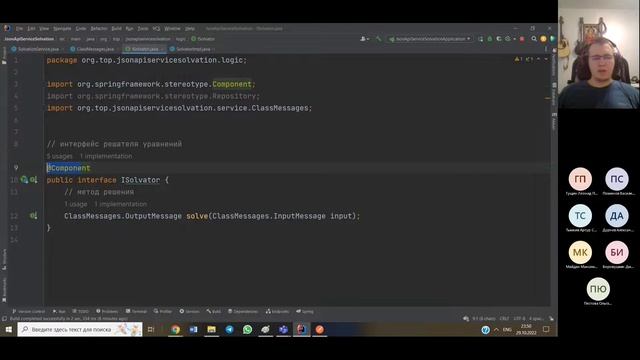Open the Build tool window

click(x=213, y=311)
